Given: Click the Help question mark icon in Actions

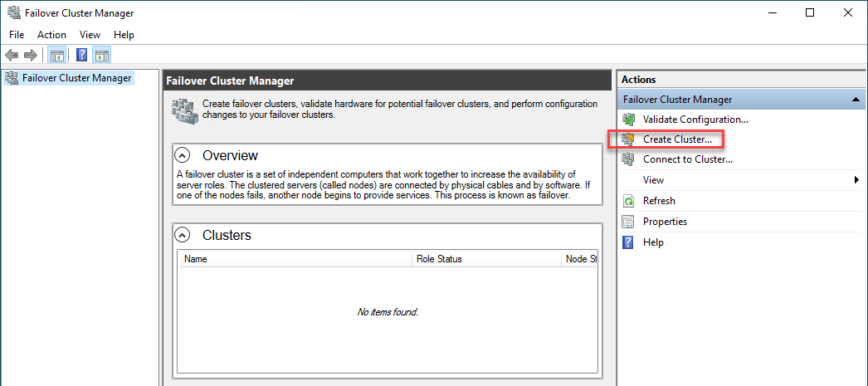Looking at the screenshot, I should 628,242.
